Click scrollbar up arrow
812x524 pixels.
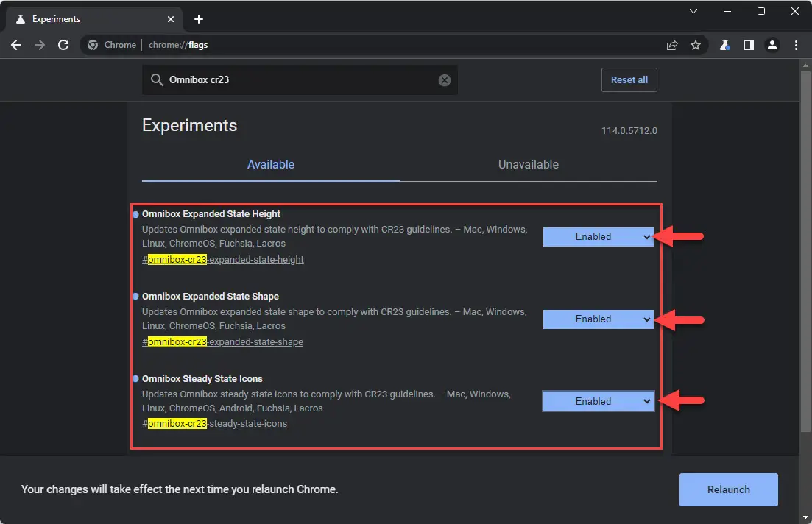pyautogui.click(x=805, y=65)
